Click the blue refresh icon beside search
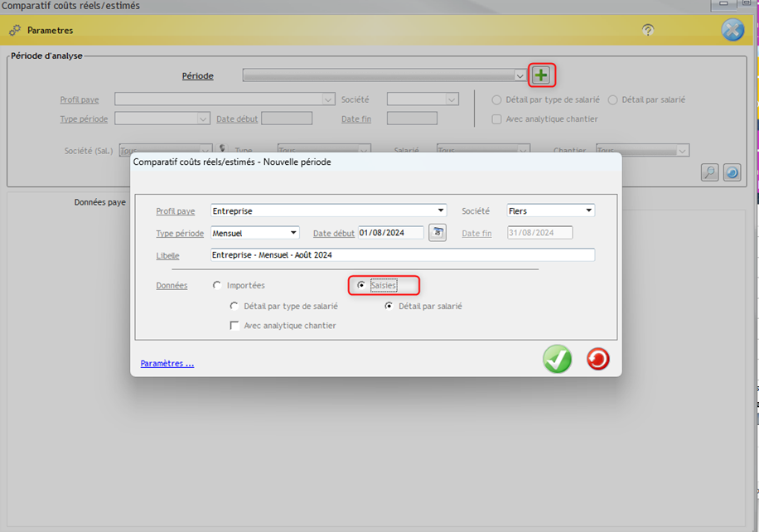The width and height of the screenshot is (759, 532). [732, 172]
